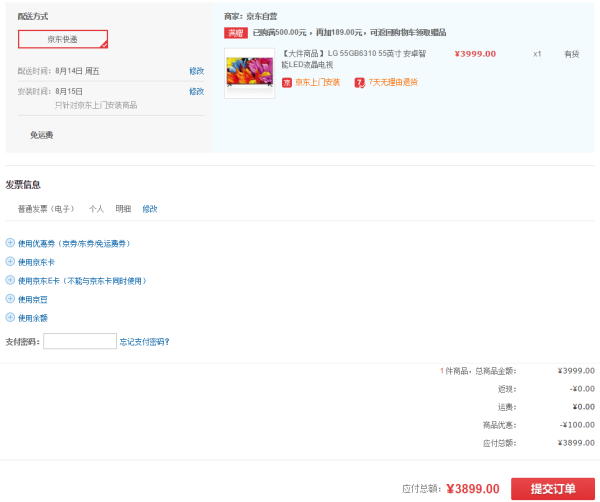Click 修改 next to 安装时间 8月15日

(196, 91)
